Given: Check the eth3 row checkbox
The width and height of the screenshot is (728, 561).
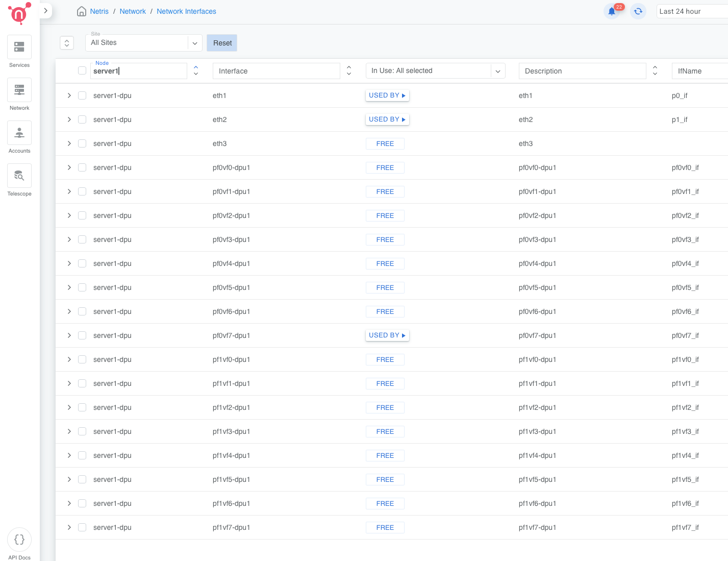Looking at the screenshot, I should coord(82,143).
